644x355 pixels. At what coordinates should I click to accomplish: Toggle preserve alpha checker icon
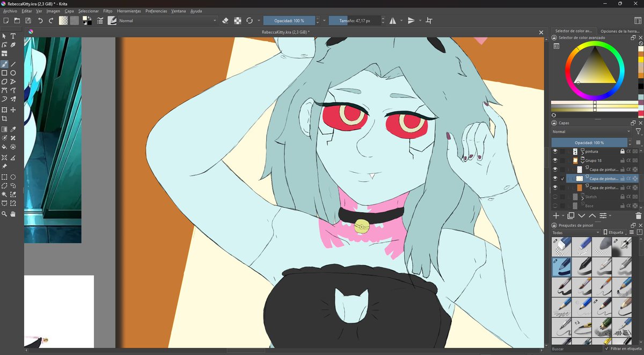click(x=237, y=20)
